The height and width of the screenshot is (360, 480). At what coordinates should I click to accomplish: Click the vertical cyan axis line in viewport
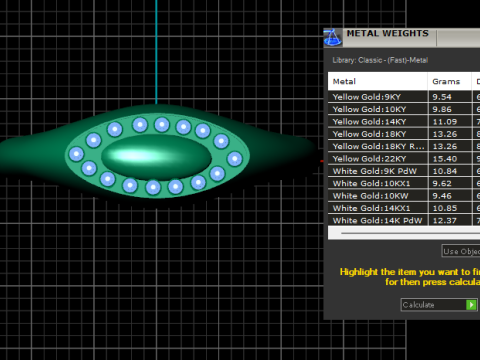pos(156,52)
